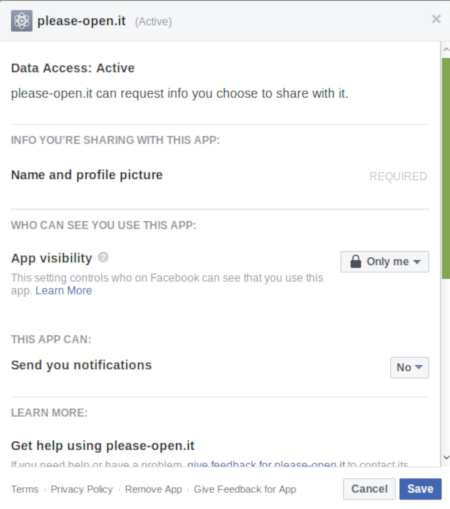450x509 pixels.
Task: Click the green scrollbar thumb
Action: coord(446,168)
